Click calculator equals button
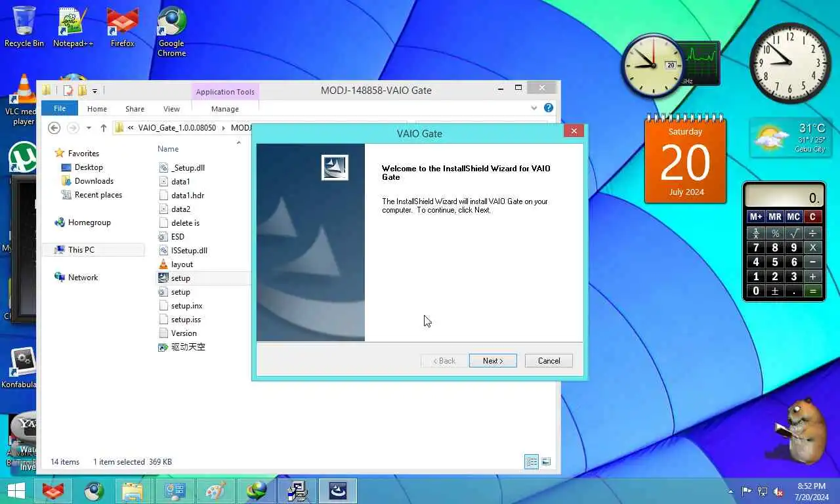This screenshot has height=504, width=840. click(x=813, y=291)
